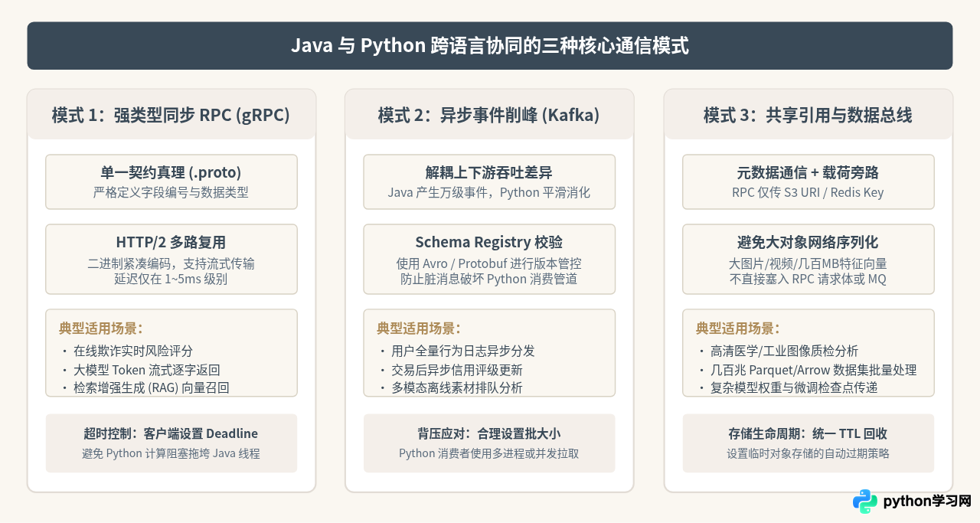Click the Python logo icon

(x=865, y=502)
